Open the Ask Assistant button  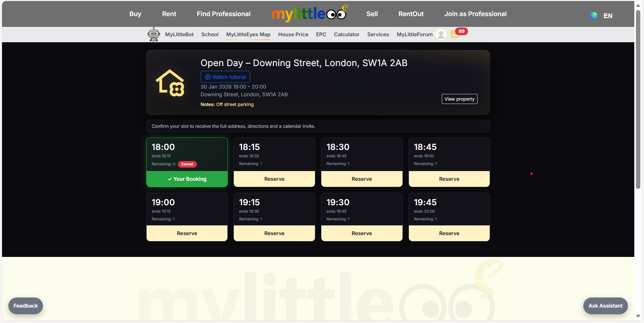point(605,306)
